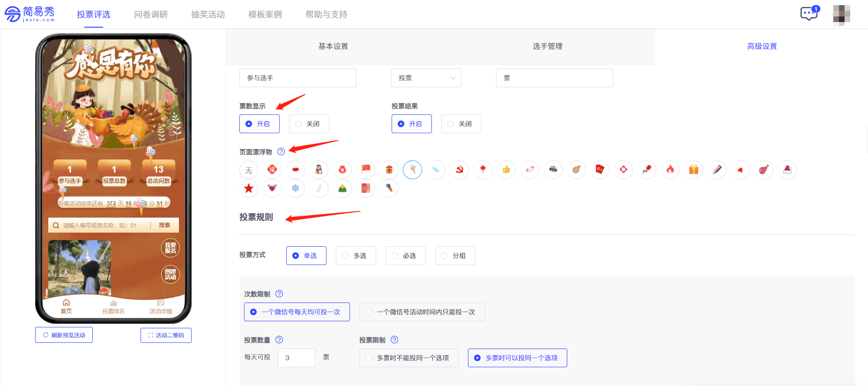Choose the flame floating icon
Viewport: 868px width, 386px height.
670,170
